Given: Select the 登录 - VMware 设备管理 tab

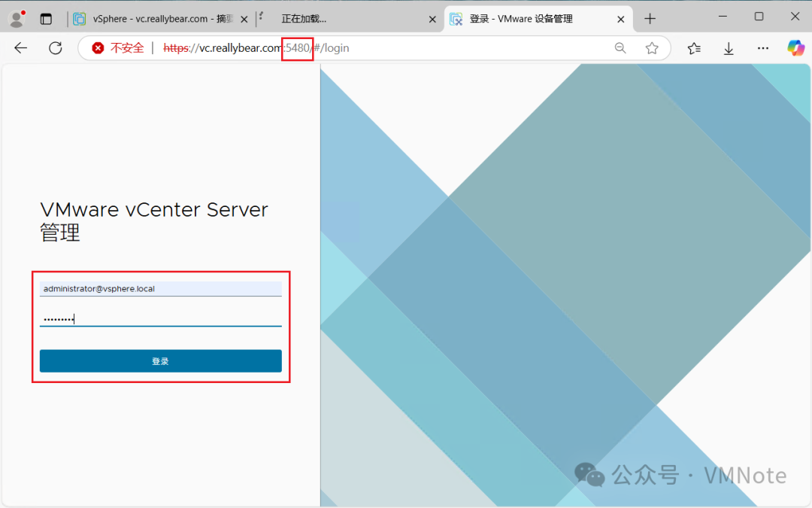Looking at the screenshot, I should click(538, 19).
